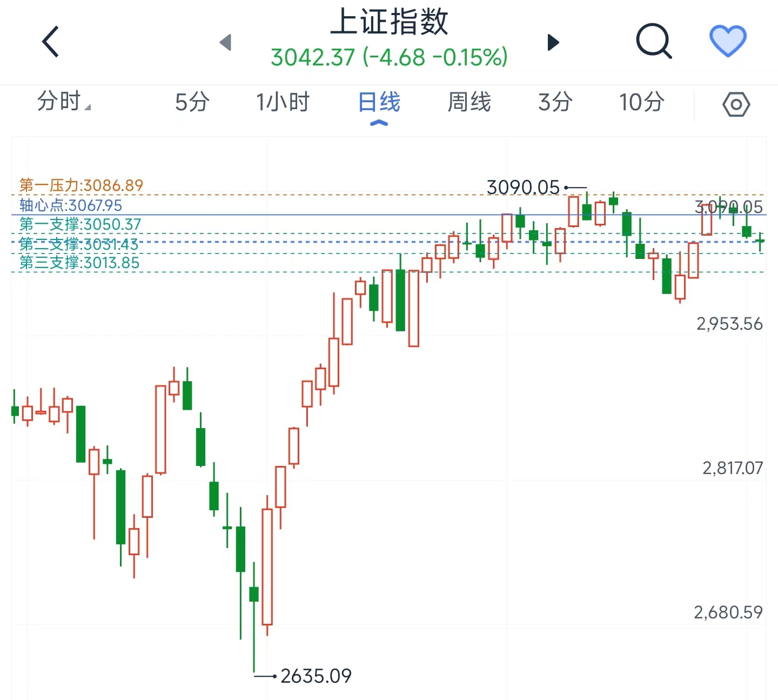This screenshot has width=778, height=700.
Task: Open chart settings via the hexagon icon
Action: coord(737,104)
